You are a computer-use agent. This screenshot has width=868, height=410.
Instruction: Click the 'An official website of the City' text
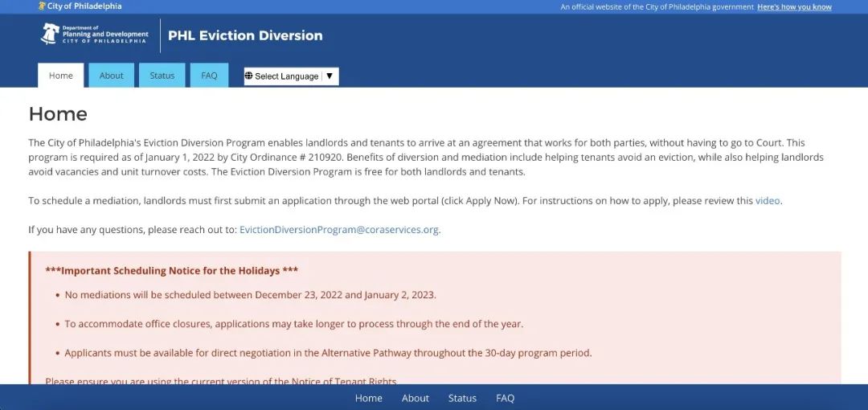click(657, 6)
